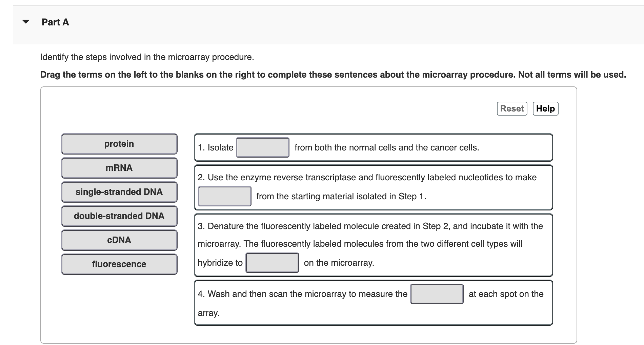Select the double-stranded DNA term tile
Screen dimensions: 644x345
pyautogui.click(x=119, y=216)
